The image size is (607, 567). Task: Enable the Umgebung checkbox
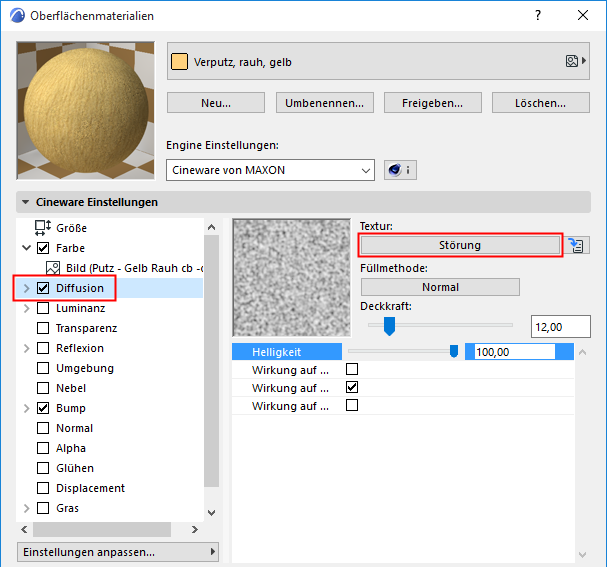point(43,368)
